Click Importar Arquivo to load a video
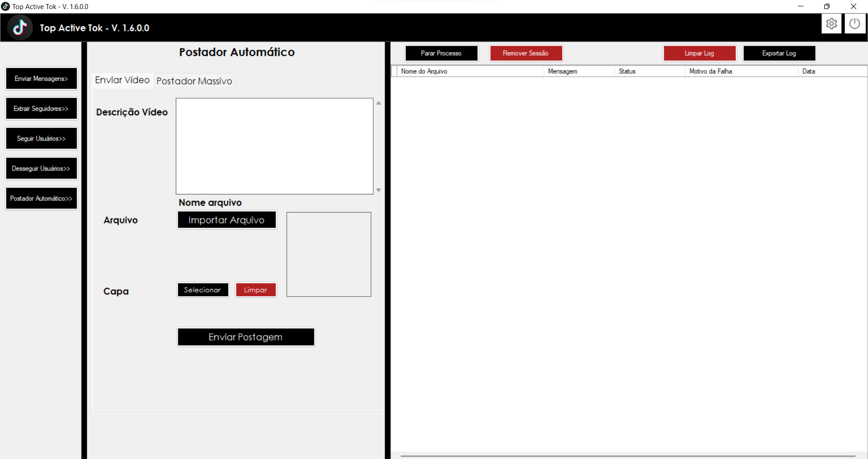The image size is (868, 459). click(x=226, y=220)
